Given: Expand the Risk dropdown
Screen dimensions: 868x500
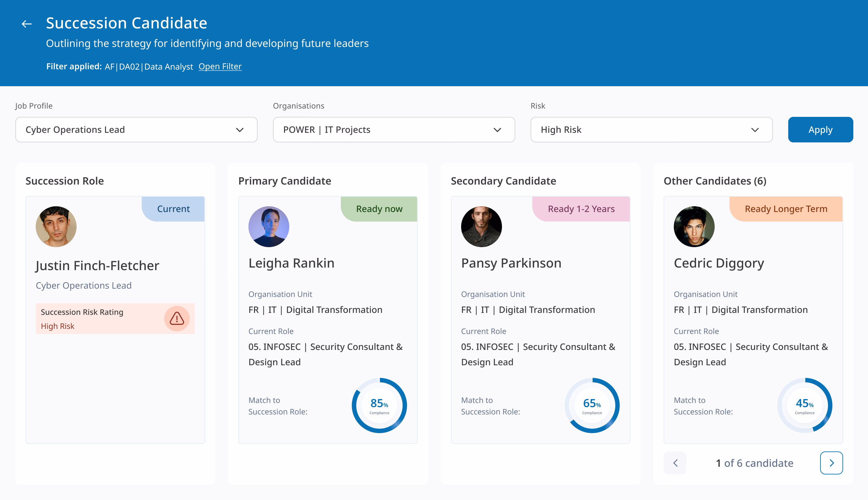Looking at the screenshot, I should pos(651,130).
